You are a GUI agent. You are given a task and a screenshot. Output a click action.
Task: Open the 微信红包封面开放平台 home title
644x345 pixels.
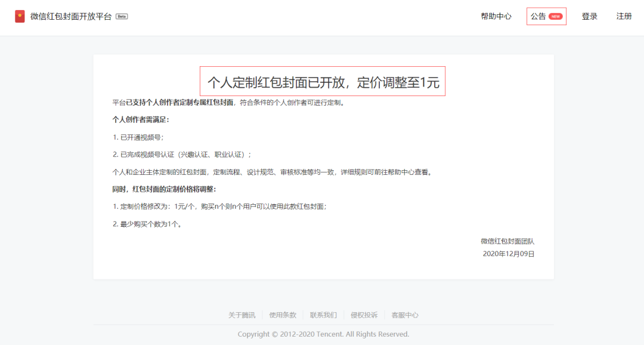(x=71, y=17)
